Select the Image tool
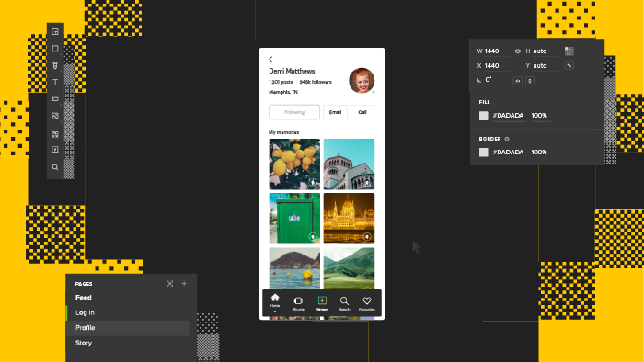Image resolution: width=644 pixels, height=362 pixels. [55, 117]
